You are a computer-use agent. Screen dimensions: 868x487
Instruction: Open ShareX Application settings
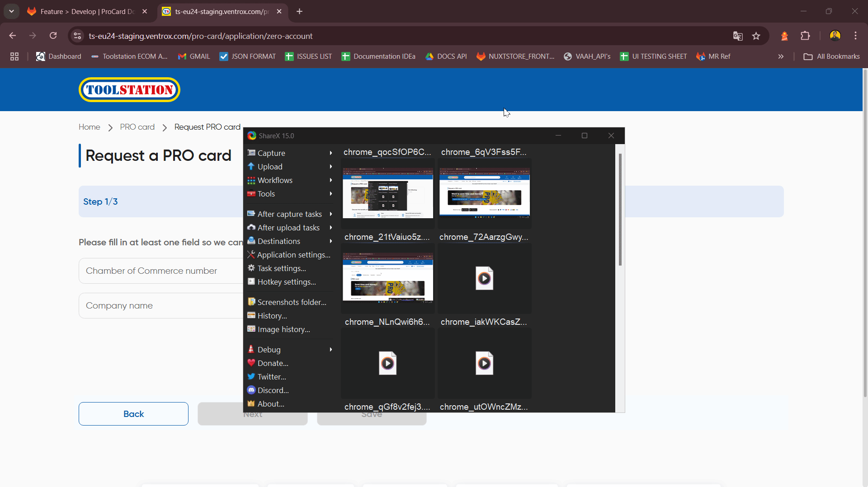tap(293, 254)
